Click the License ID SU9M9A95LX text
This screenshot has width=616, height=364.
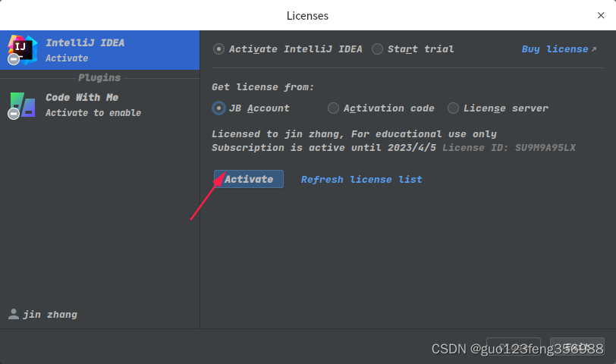click(x=509, y=148)
